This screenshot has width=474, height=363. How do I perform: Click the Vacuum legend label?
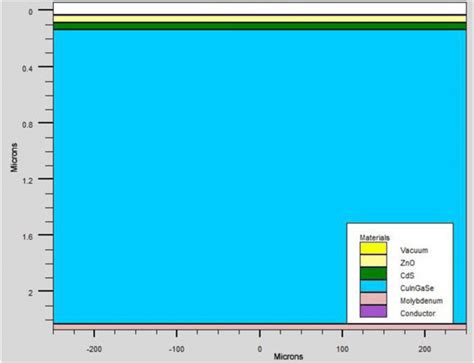pyautogui.click(x=414, y=250)
